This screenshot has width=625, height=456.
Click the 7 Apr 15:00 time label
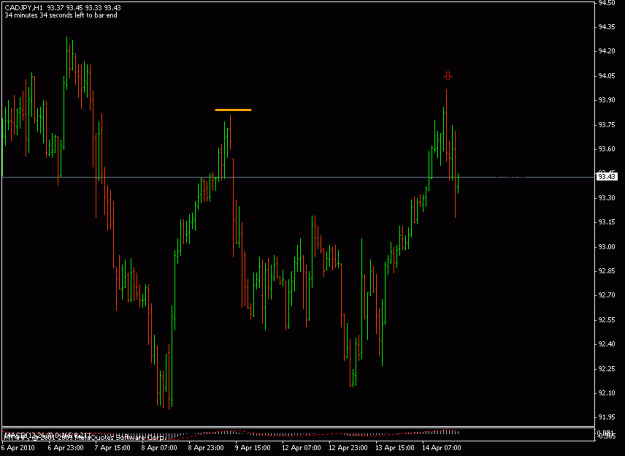click(112, 448)
